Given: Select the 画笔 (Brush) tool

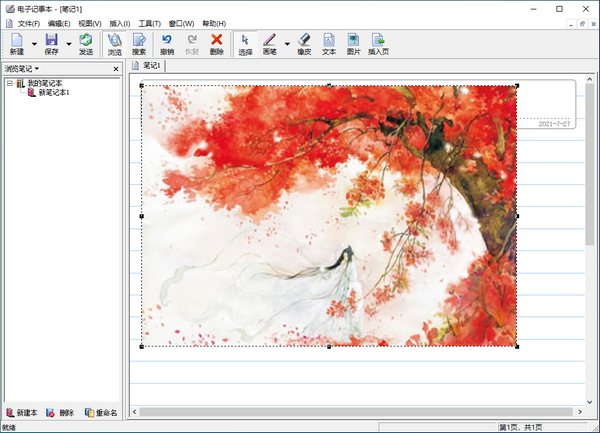Looking at the screenshot, I should (x=269, y=44).
